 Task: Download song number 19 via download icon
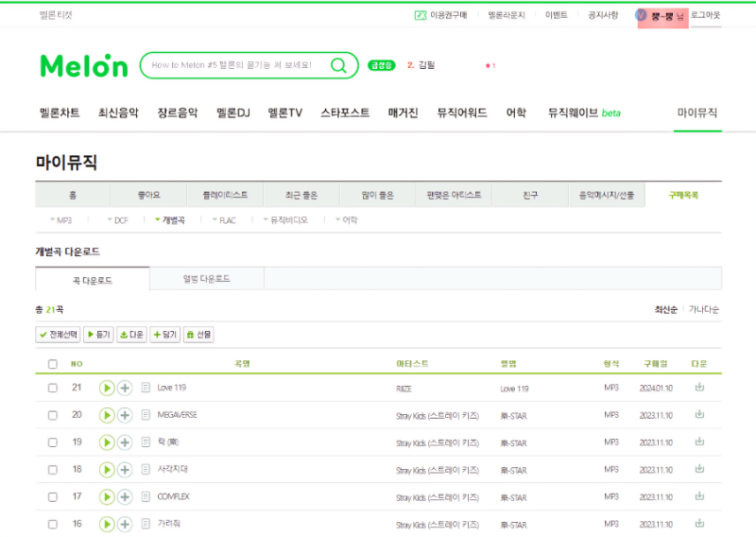(x=699, y=442)
